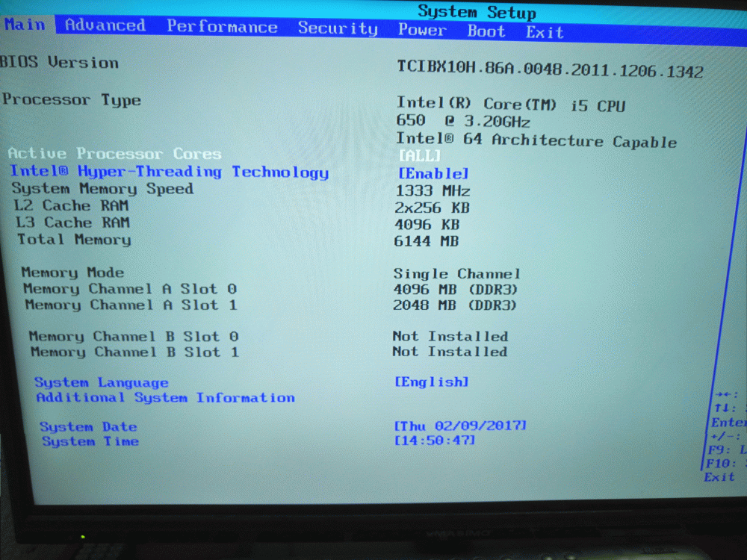Open the Power tab
The height and width of the screenshot is (560, 747).
pyautogui.click(x=422, y=30)
